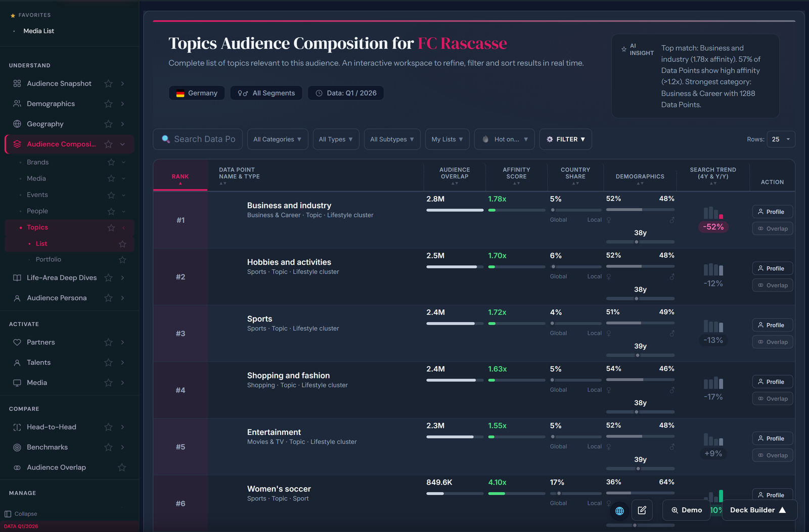Open the All Types dropdown
The width and height of the screenshot is (809, 532).
click(x=336, y=139)
